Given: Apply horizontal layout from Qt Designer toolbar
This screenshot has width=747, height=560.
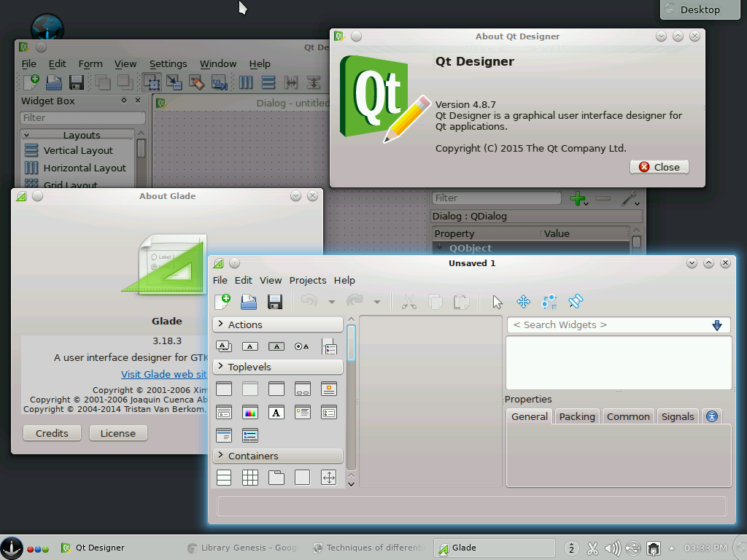Looking at the screenshot, I should coord(246,82).
